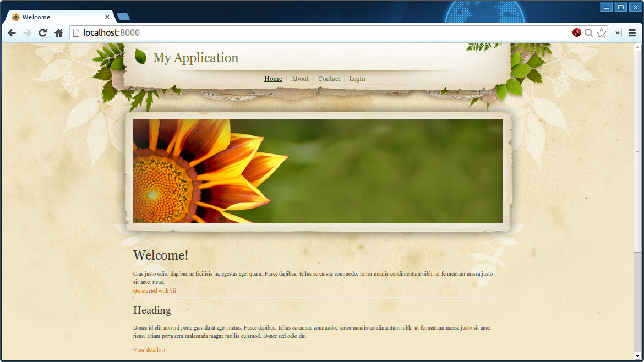This screenshot has width=644, height=362.
Task: Expand hidden extensions with the chevron
Action: (618, 33)
